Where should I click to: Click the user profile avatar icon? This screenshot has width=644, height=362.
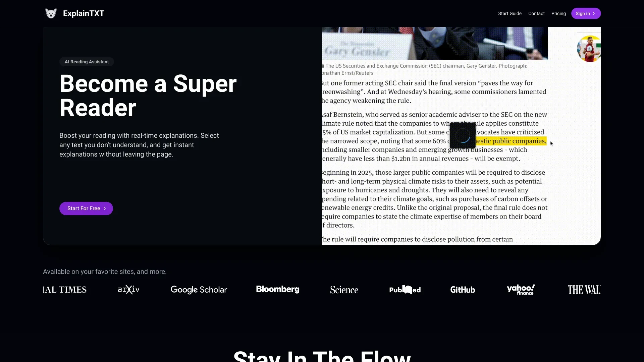pos(588,49)
